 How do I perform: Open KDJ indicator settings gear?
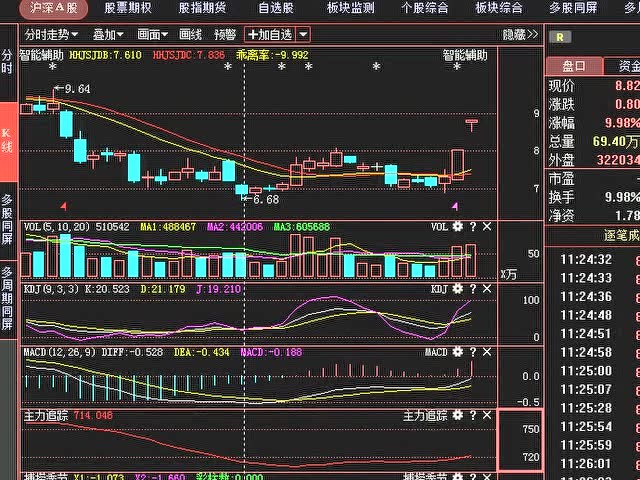coord(458,289)
